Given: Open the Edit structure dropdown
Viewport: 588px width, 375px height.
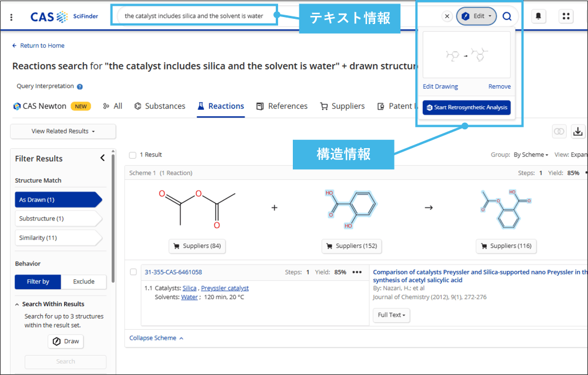Looking at the screenshot, I should point(476,16).
